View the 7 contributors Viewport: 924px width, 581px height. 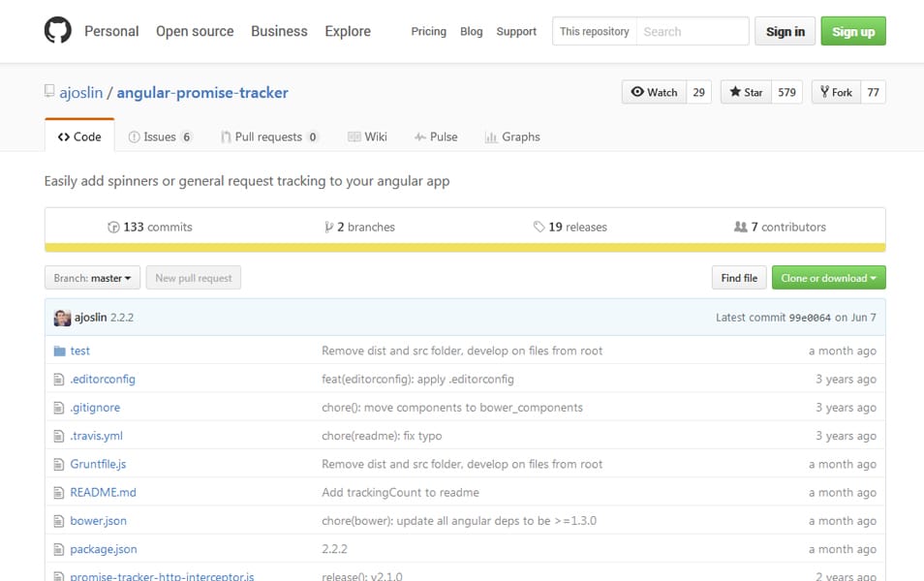pyautogui.click(x=780, y=227)
